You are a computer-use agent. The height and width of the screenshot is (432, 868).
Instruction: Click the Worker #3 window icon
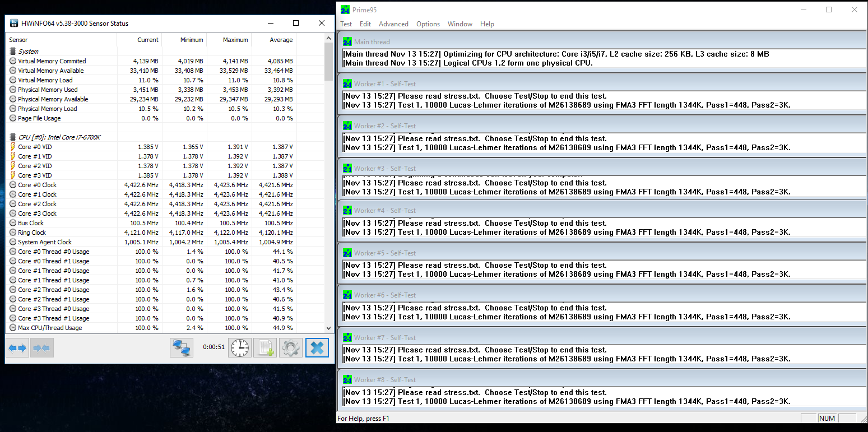click(347, 168)
